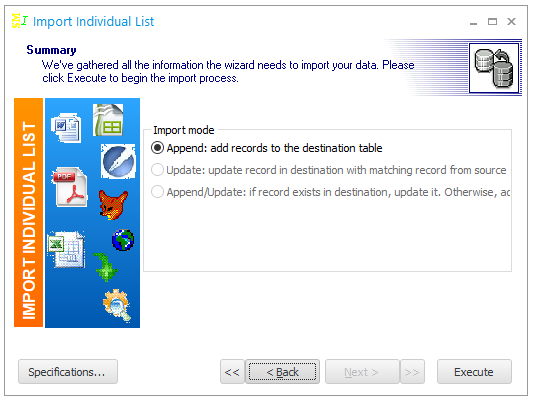Click the Word document icon in sidebar
The height and width of the screenshot is (401, 533).
(67, 128)
